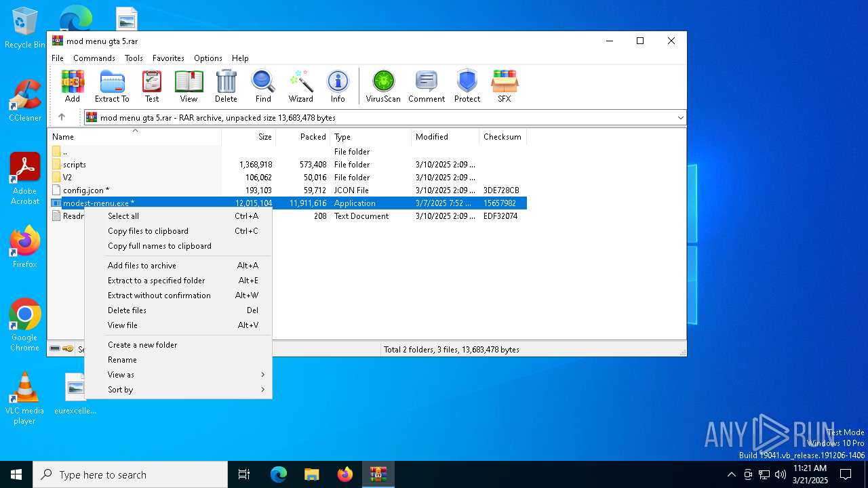868x488 pixels.
Task: Open the View toolbar icon
Action: pyautogui.click(x=189, y=86)
